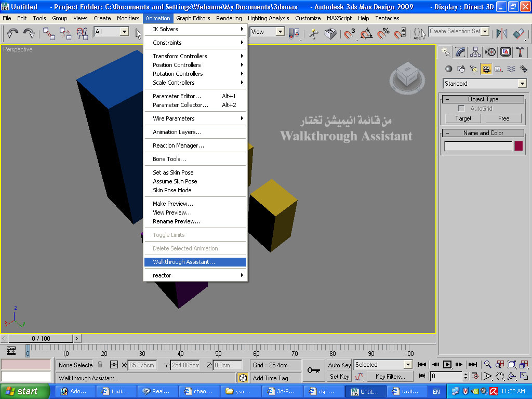Image resolution: width=532 pixels, height=399 pixels.
Task: Select the Systems gears category icon
Action: tap(524, 69)
